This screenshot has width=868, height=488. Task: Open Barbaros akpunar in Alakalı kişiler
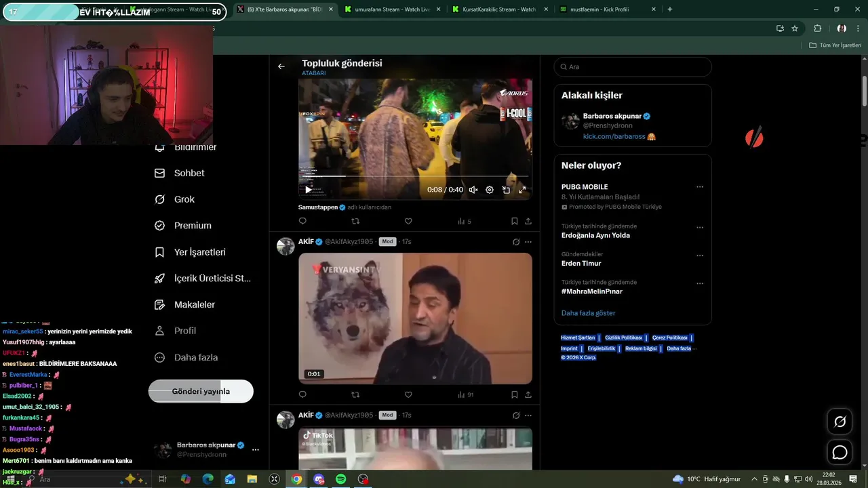(612, 116)
